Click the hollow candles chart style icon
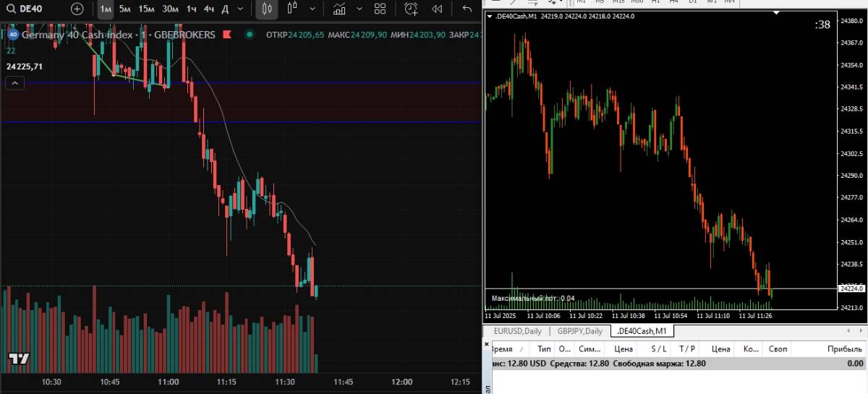Image resolution: width=868 pixels, height=394 pixels. (292, 9)
